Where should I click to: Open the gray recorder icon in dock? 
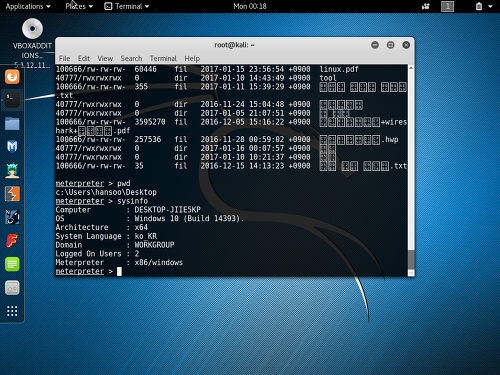12,288
